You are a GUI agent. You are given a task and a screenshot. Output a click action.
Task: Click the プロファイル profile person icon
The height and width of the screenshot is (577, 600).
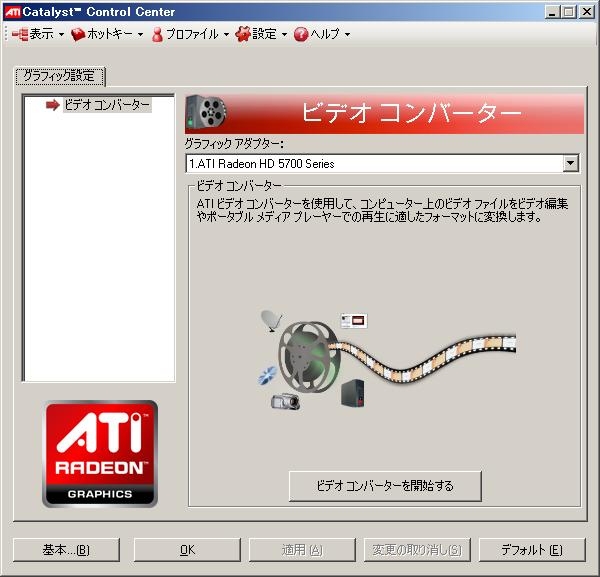point(157,34)
